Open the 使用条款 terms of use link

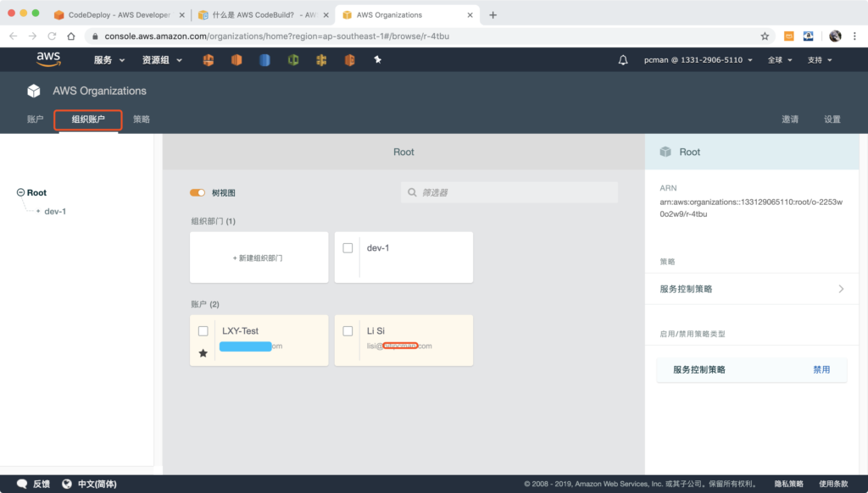pos(834,484)
